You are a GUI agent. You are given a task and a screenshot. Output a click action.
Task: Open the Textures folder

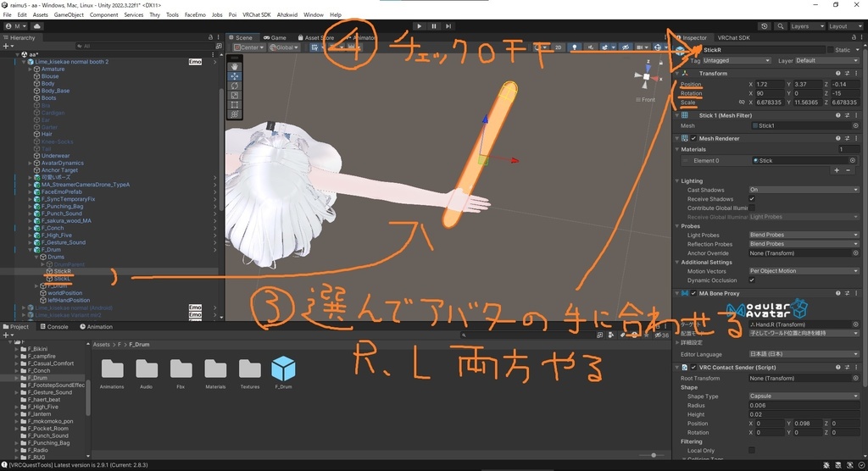pos(250,373)
